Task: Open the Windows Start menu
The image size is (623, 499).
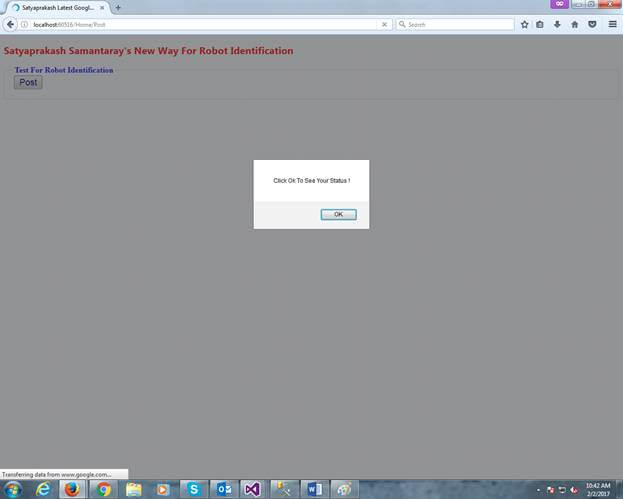Action: pos(13,489)
